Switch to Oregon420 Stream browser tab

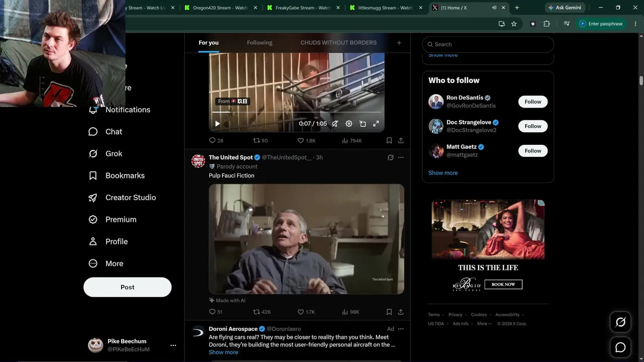220,8
